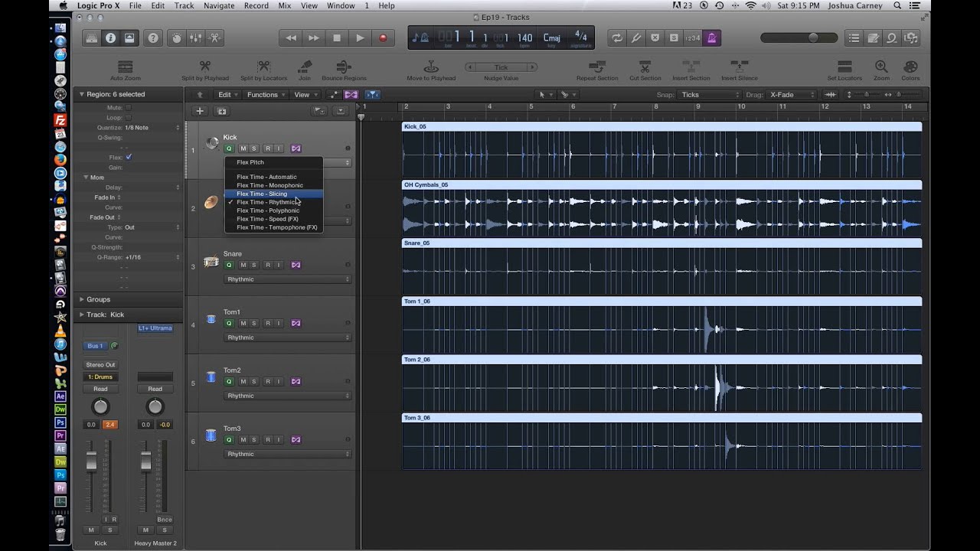Select Flex Pitch option
This screenshot has width=980, height=551.
(273, 162)
